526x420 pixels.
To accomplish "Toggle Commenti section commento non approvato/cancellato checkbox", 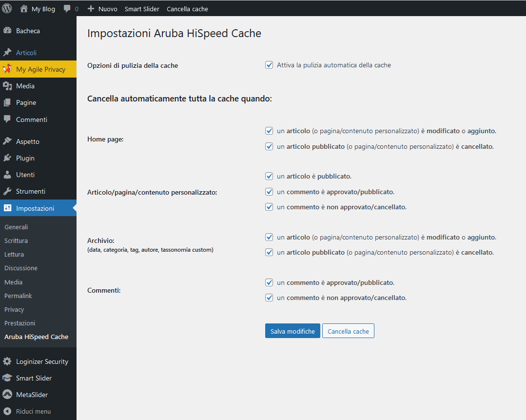I will [269, 298].
